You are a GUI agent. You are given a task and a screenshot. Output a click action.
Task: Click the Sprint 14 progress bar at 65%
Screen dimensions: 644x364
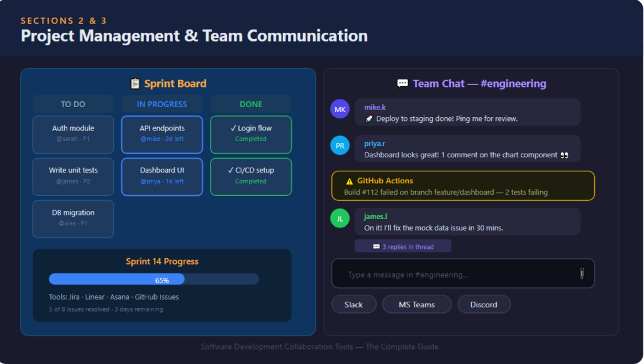(x=153, y=279)
